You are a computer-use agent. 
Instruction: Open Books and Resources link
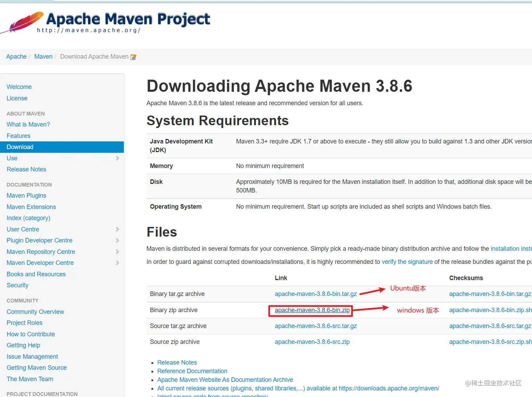36,274
